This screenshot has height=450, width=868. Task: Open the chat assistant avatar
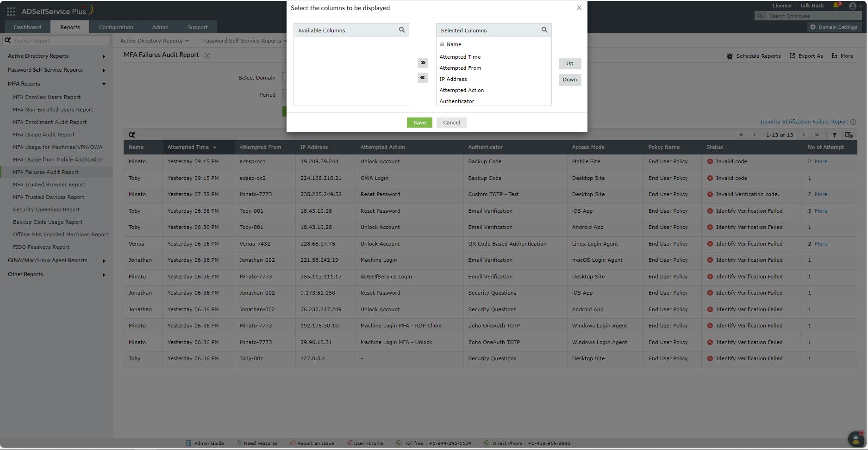coord(856,438)
